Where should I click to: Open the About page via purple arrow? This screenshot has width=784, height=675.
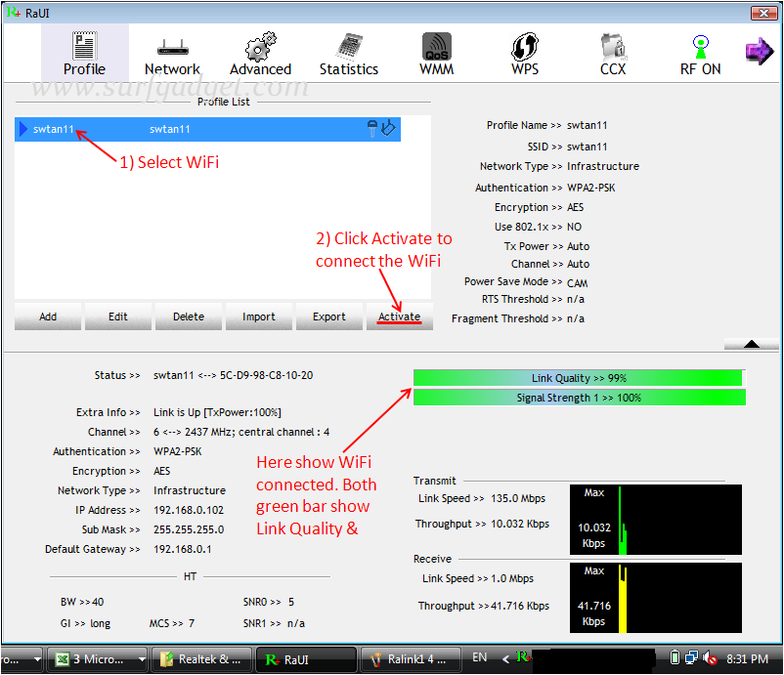point(760,51)
